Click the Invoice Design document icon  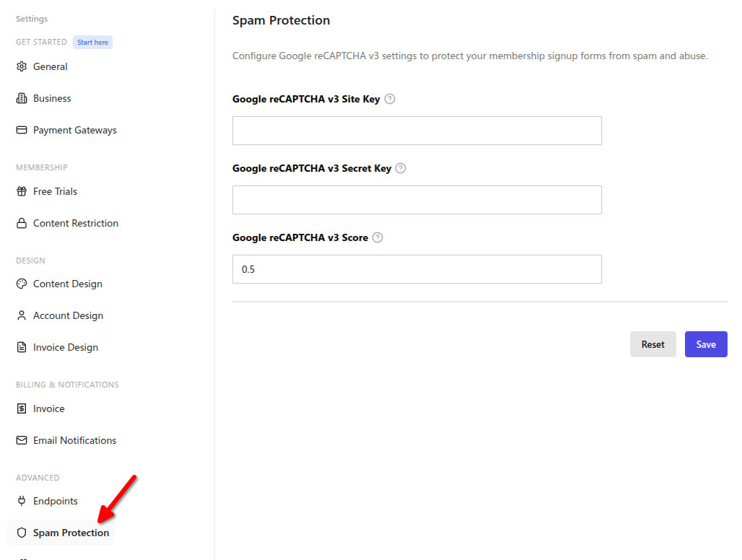[x=22, y=347]
